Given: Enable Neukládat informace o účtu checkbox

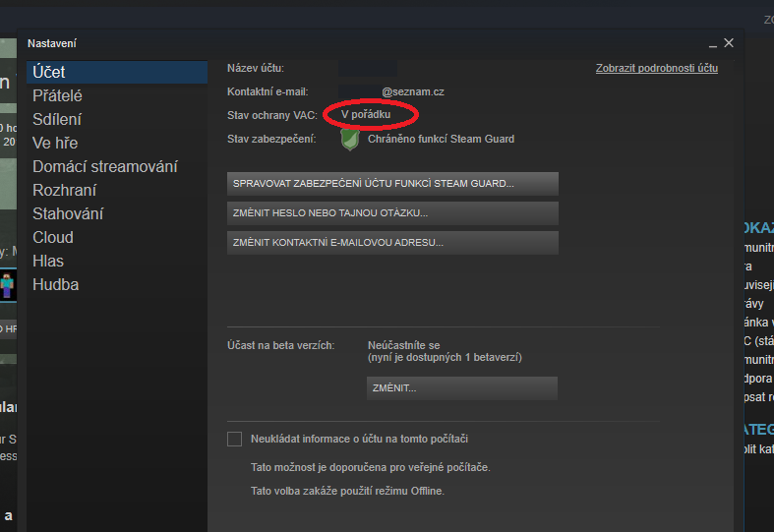Looking at the screenshot, I should (x=234, y=439).
